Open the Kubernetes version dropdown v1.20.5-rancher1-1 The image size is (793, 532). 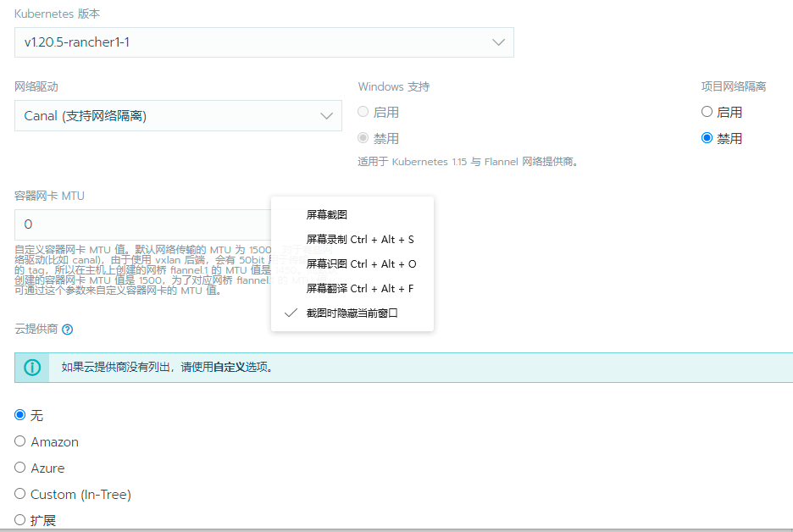[x=264, y=42]
